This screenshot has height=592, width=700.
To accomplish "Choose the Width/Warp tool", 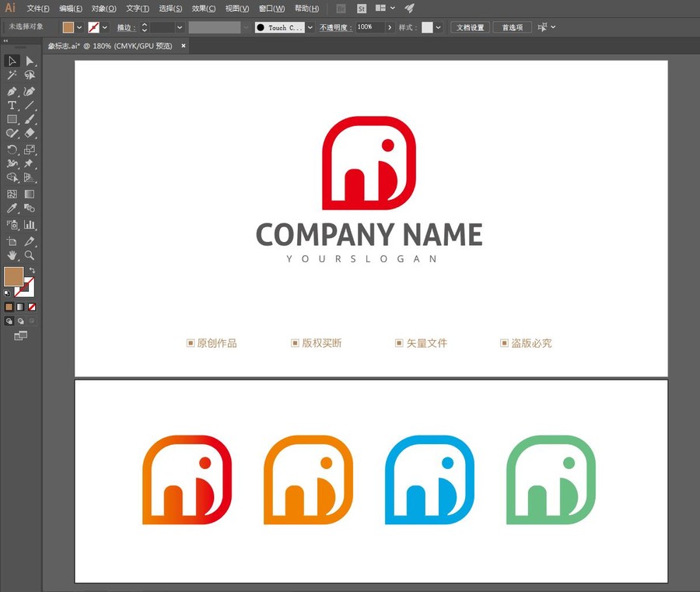I will 12,163.
